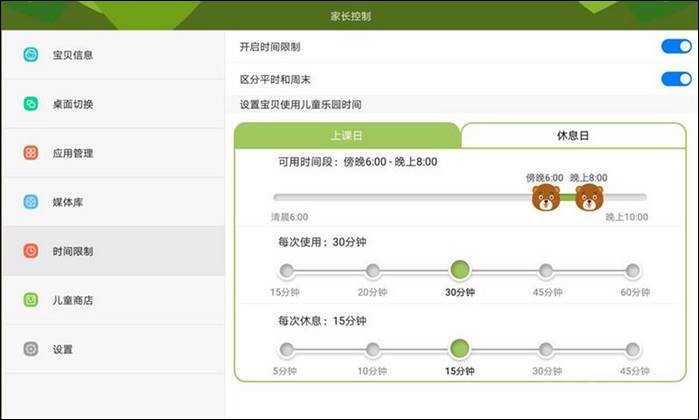
Task: Set 每次使用 to 15分钟
Action: point(287,271)
